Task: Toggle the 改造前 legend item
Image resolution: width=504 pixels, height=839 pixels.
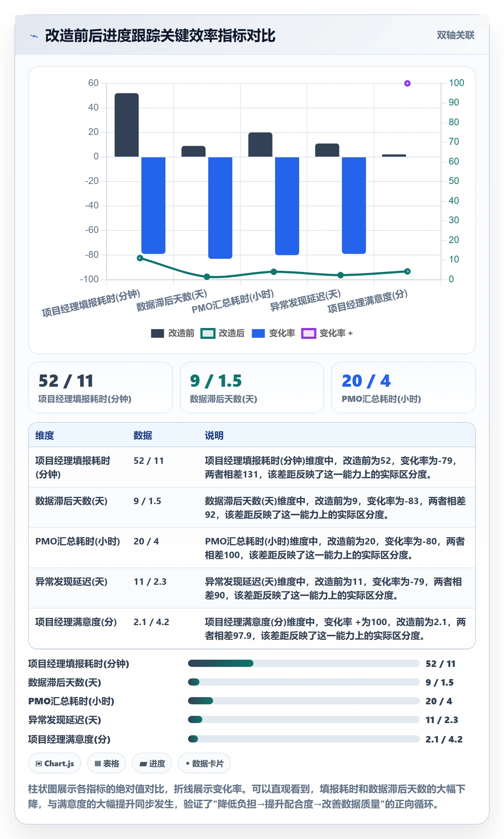Action: click(172, 333)
